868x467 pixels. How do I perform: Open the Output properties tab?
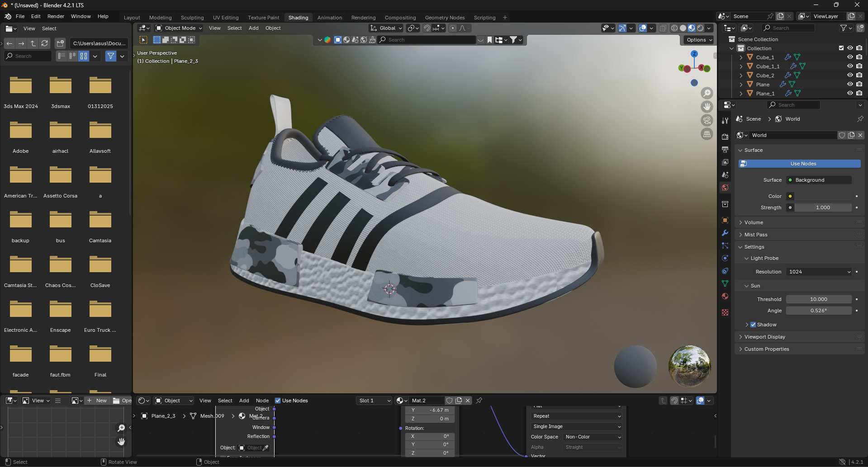coord(725,149)
